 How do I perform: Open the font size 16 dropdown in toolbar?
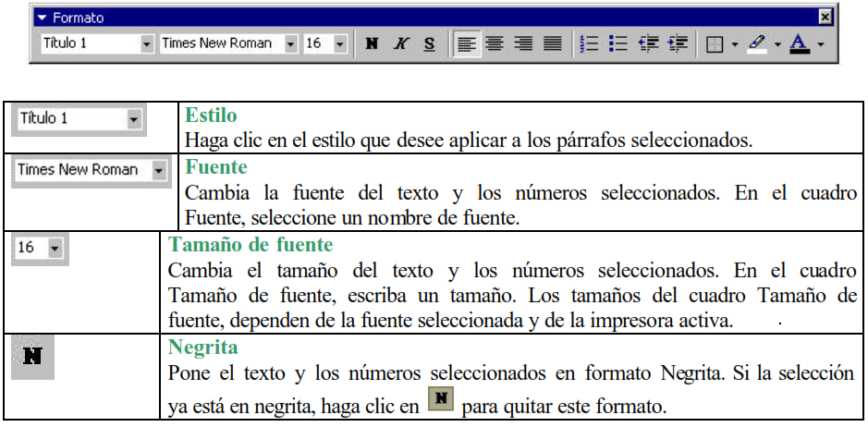339,44
